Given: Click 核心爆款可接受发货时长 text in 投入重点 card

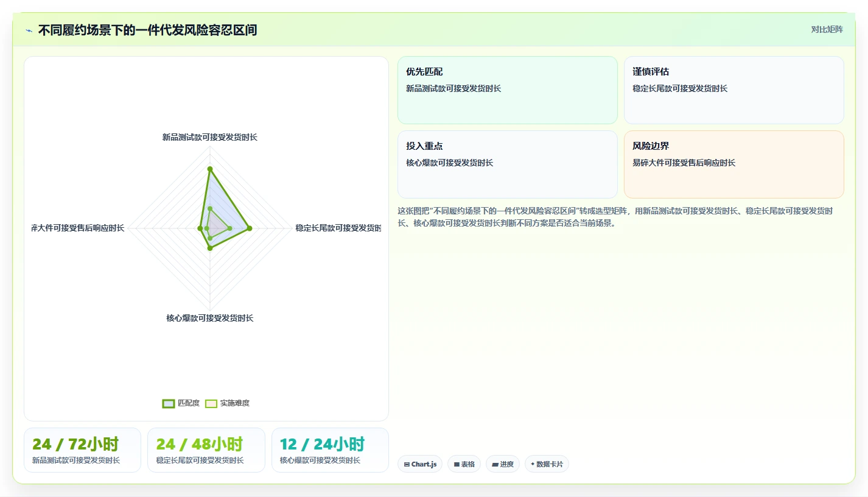Looking at the screenshot, I should (x=449, y=163).
